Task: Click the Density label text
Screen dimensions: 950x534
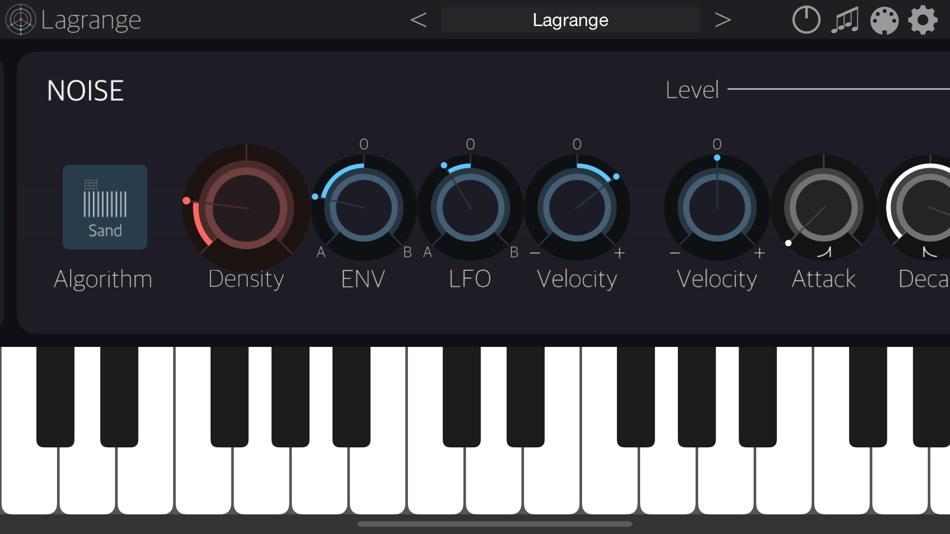Action: (246, 279)
